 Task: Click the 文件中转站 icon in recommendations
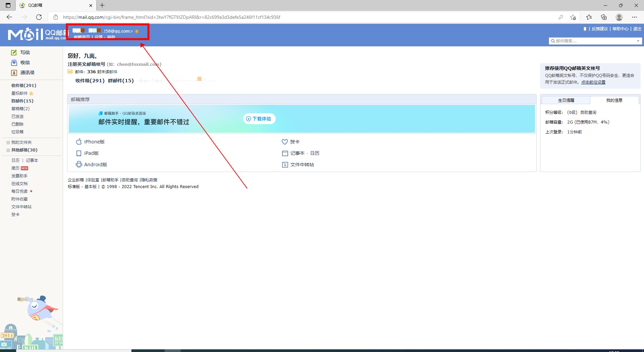(x=285, y=165)
